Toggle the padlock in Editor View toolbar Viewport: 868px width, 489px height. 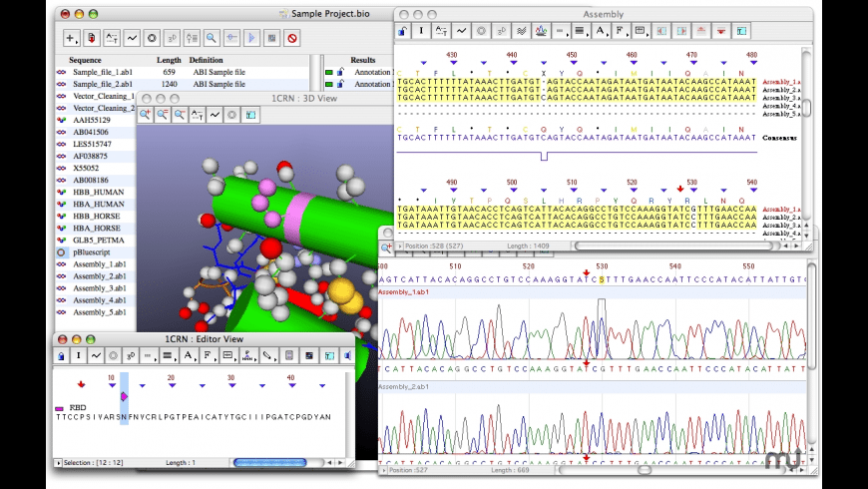coord(61,355)
